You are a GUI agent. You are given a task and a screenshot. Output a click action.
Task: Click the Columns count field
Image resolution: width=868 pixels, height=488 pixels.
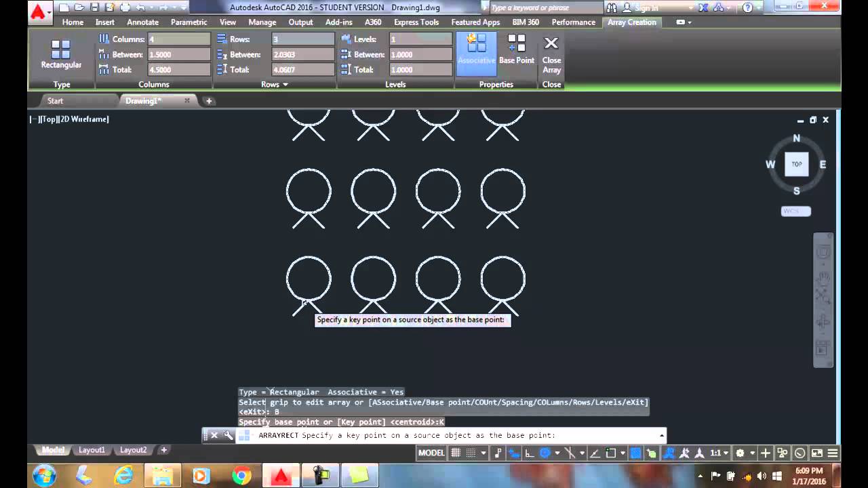pyautogui.click(x=179, y=39)
